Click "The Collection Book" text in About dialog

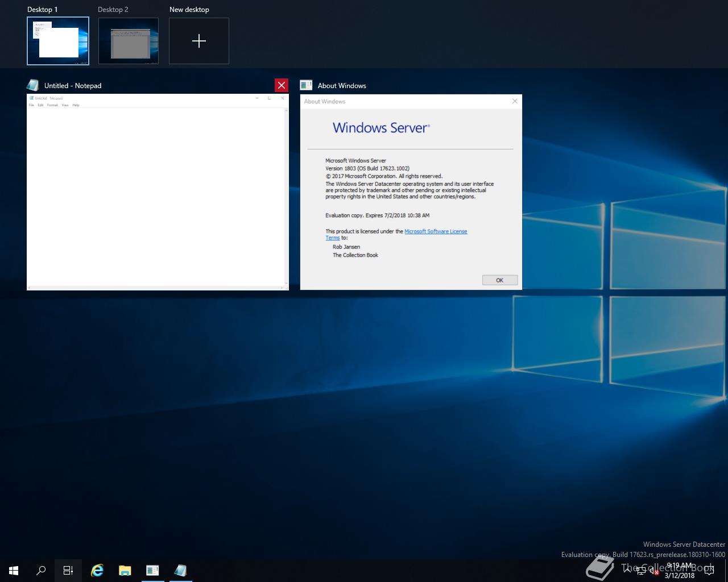(x=355, y=255)
